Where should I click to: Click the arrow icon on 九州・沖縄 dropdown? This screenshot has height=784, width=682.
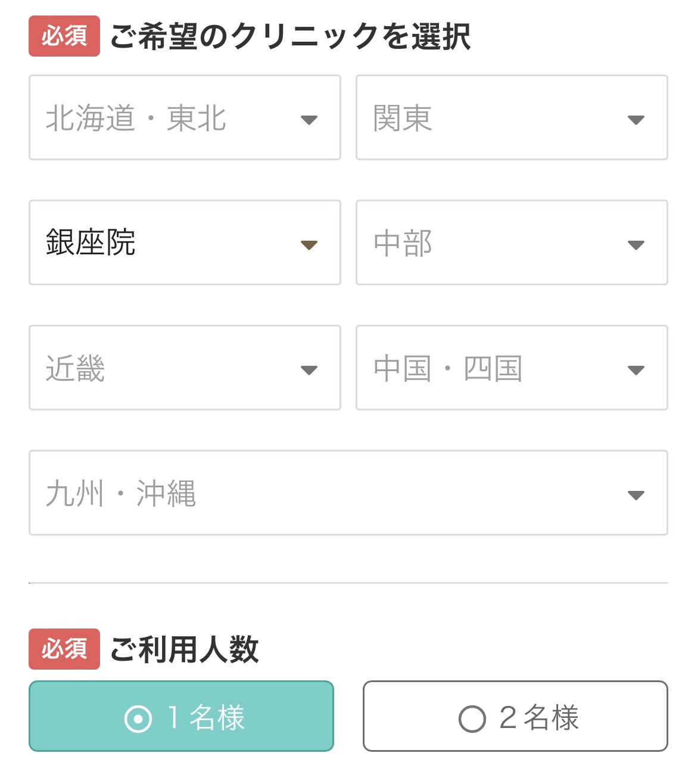(x=636, y=495)
